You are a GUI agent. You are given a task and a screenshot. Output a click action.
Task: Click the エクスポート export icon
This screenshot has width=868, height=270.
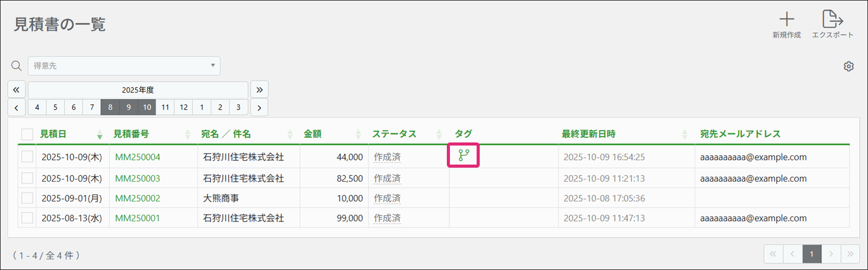pos(832,20)
